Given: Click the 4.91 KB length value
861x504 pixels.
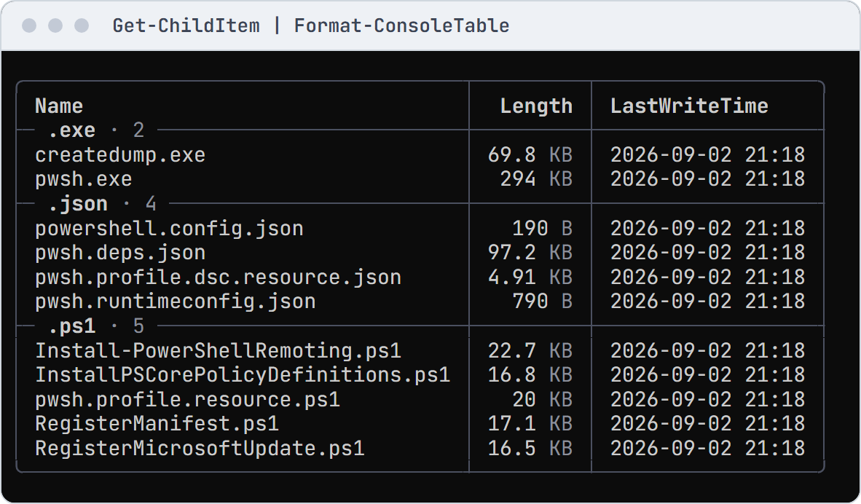Looking at the screenshot, I should coord(530,277).
